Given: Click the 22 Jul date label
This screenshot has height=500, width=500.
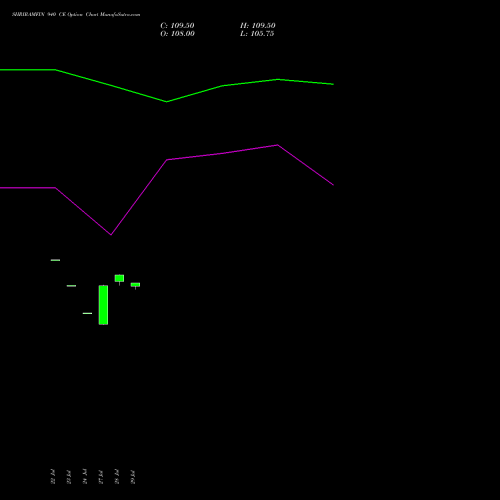Looking at the screenshot, I should 53,477.
